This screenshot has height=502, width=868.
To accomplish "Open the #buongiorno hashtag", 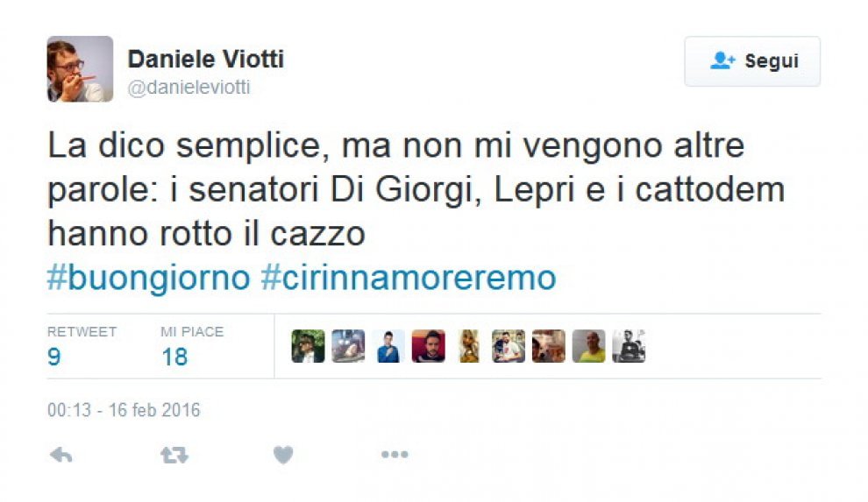I will click(148, 278).
